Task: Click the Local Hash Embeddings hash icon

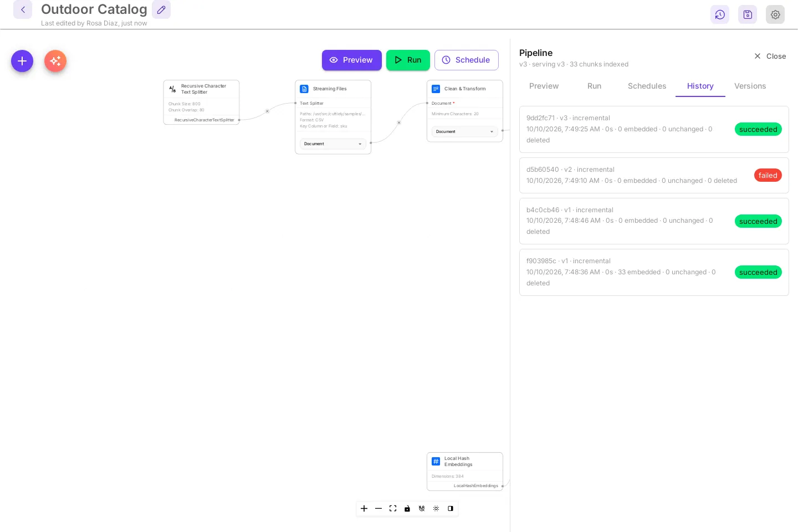Action: pos(436,461)
